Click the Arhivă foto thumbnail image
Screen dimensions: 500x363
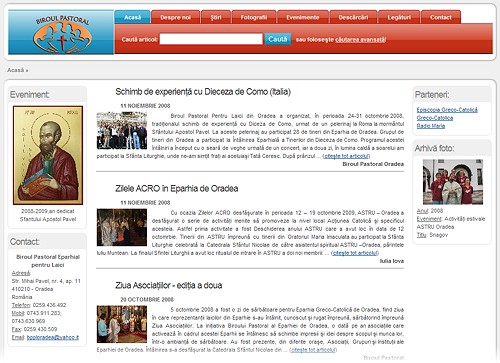coord(453,182)
